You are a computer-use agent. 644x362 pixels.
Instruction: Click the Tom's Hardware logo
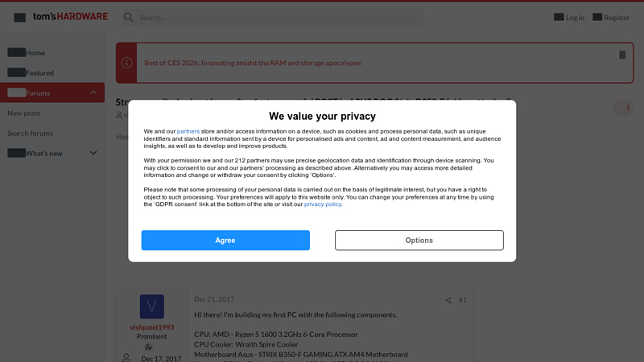pyautogui.click(x=70, y=16)
